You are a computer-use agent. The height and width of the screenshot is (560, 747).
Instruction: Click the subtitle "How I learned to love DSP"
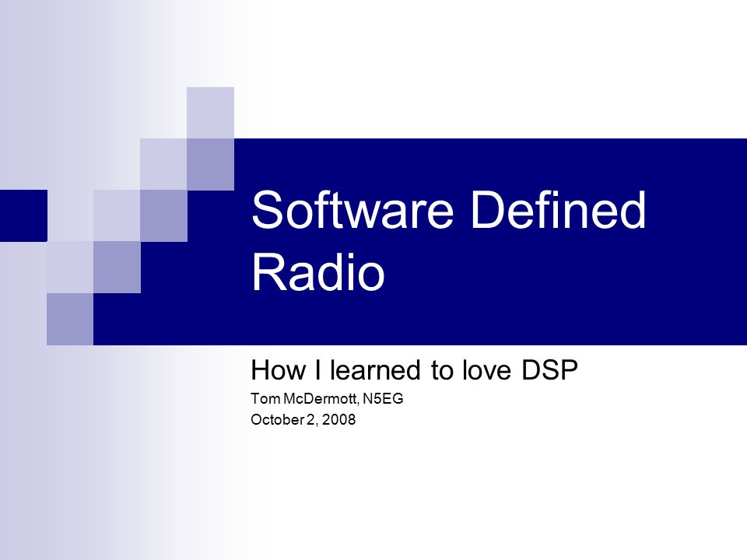click(414, 370)
